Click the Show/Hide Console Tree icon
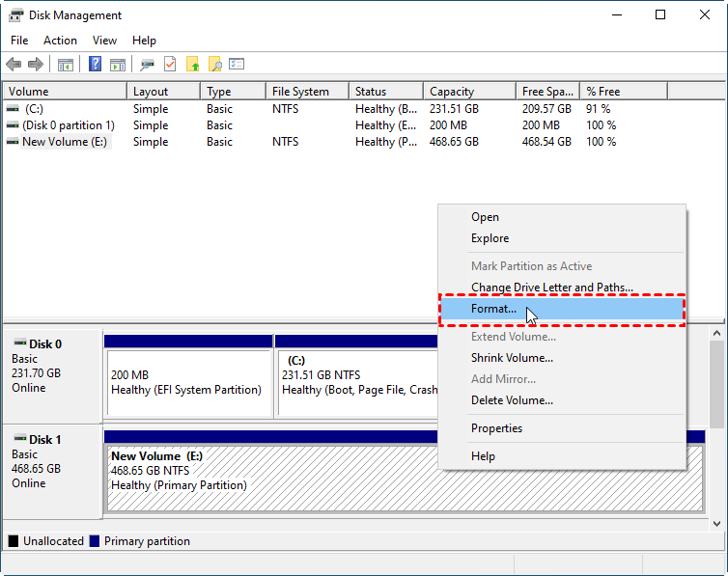The width and height of the screenshot is (728, 576). pyautogui.click(x=66, y=65)
